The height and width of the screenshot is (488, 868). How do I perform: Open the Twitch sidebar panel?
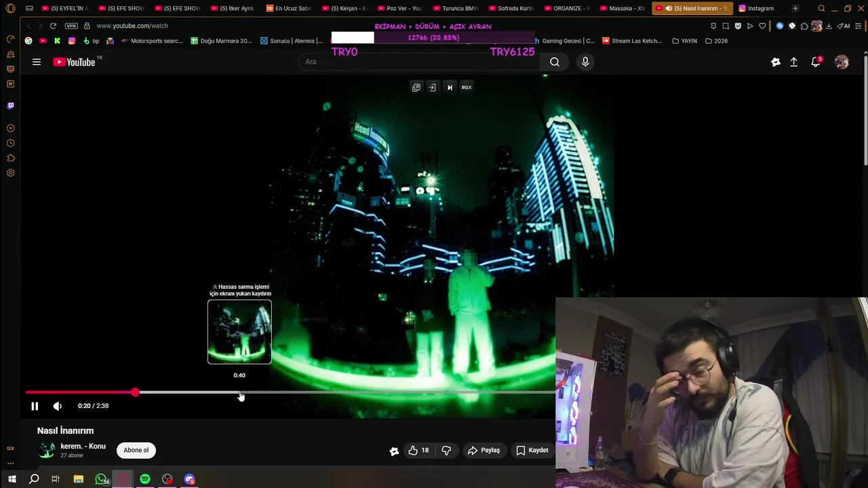[x=10, y=106]
